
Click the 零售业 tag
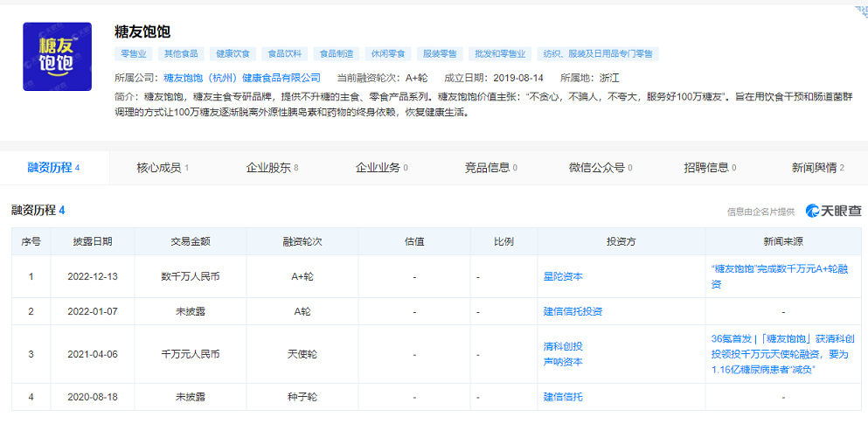[x=133, y=53]
